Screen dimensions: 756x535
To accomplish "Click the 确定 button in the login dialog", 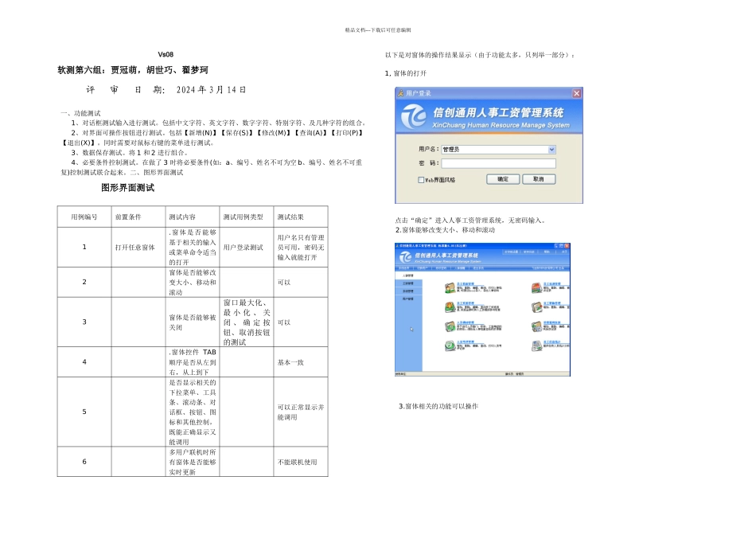I will (x=503, y=179).
